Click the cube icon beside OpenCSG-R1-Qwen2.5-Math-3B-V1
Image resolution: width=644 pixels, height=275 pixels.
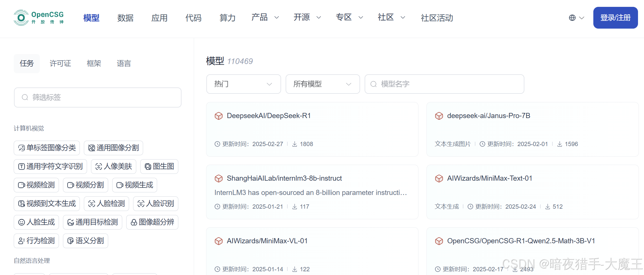click(x=439, y=241)
